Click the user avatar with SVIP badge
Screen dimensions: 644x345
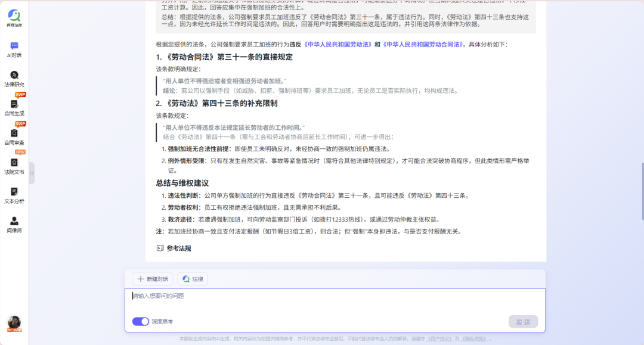pos(14,324)
